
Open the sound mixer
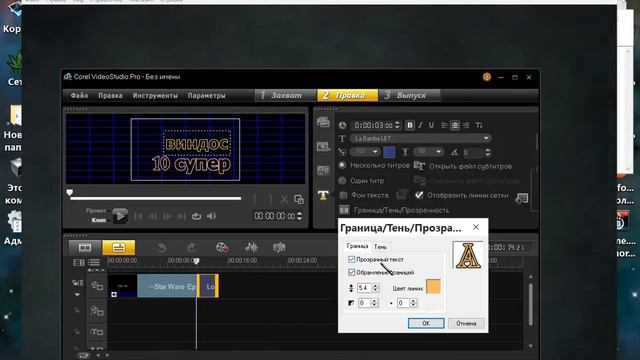(251, 247)
